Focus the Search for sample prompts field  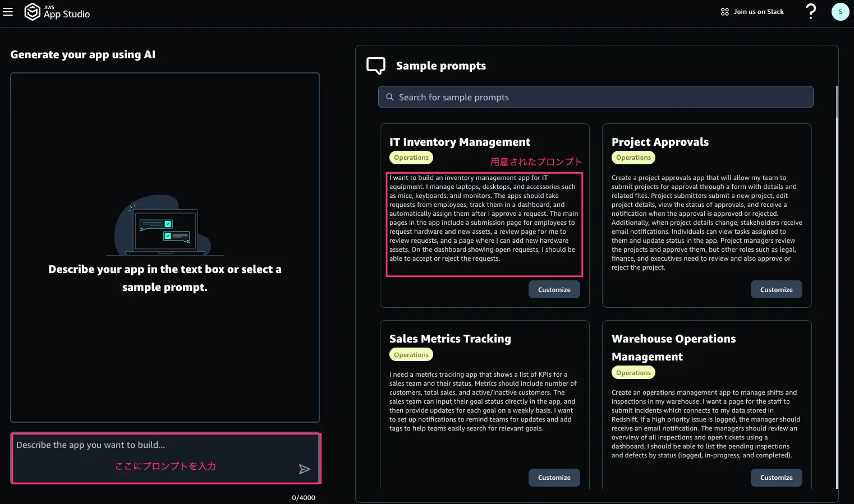pos(596,97)
